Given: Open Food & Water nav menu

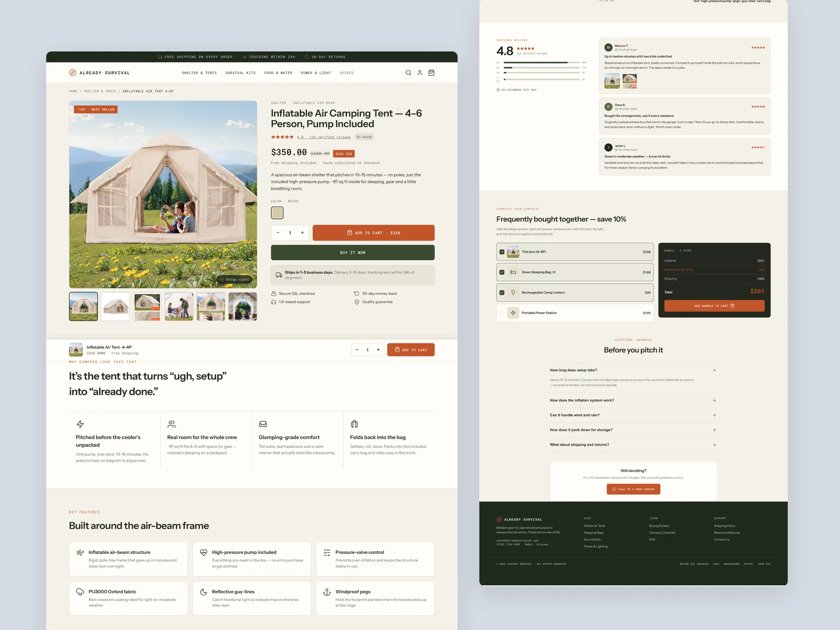Looking at the screenshot, I should pos(278,73).
